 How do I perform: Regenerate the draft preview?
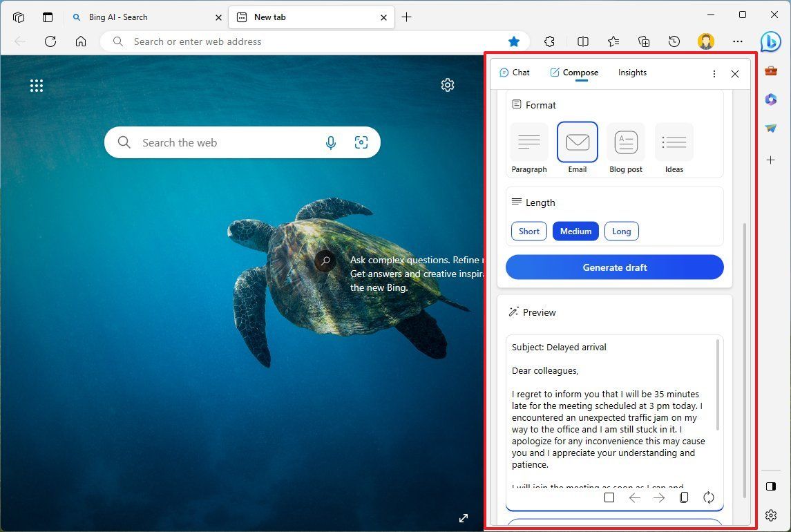pos(709,497)
